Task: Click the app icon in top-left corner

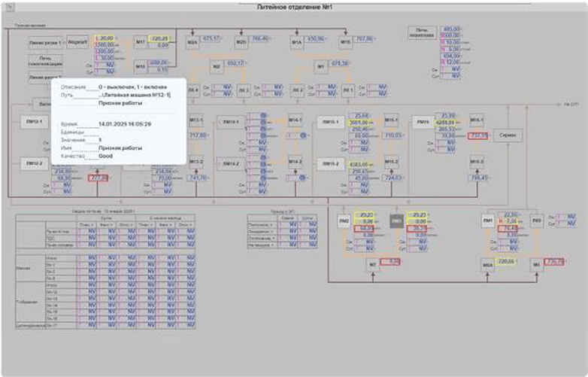Action: pyautogui.click(x=7, y=8)
